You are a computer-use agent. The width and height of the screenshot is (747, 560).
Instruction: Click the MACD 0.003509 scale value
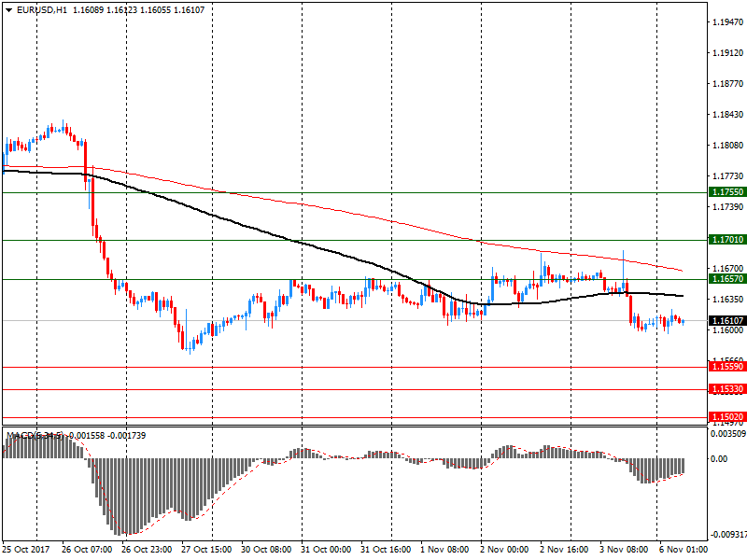point(728,434)
